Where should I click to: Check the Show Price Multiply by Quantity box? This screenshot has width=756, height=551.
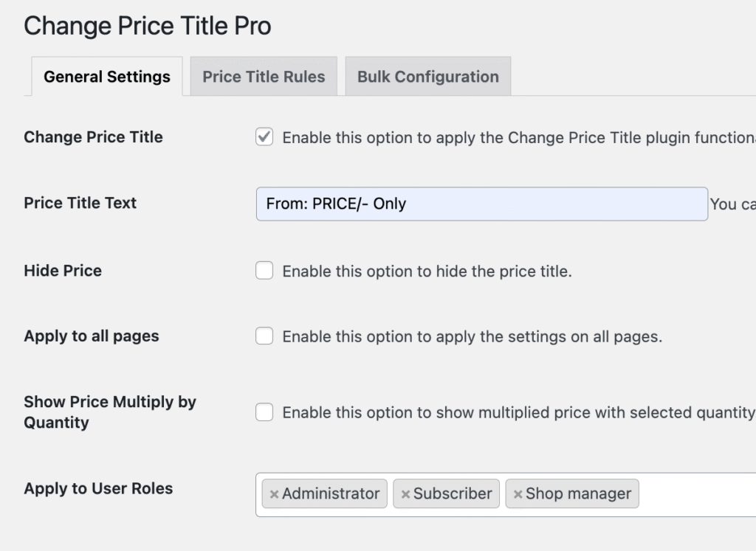[264, 412]
